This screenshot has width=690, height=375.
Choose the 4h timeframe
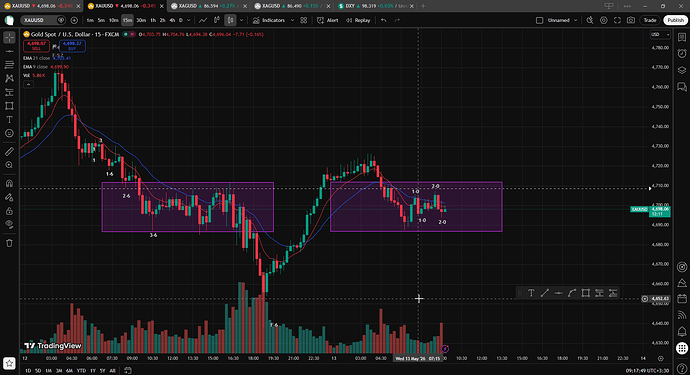coord(172,20)
